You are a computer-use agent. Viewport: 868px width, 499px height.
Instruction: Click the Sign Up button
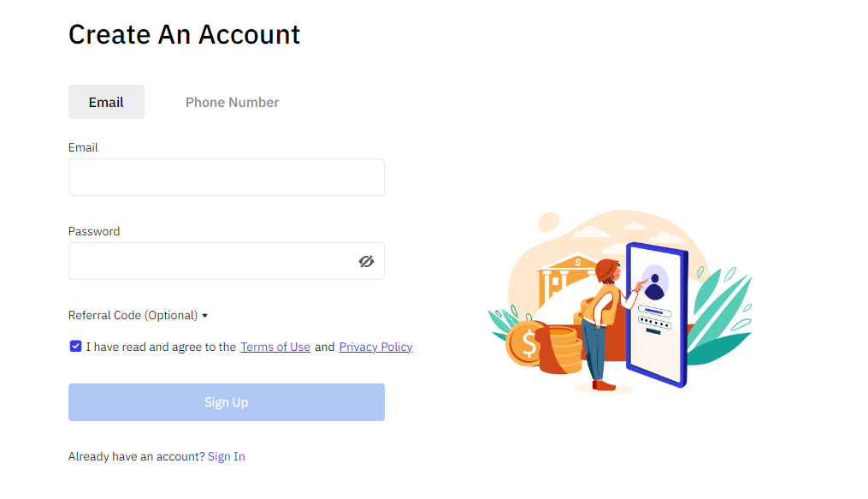[227, 402]
